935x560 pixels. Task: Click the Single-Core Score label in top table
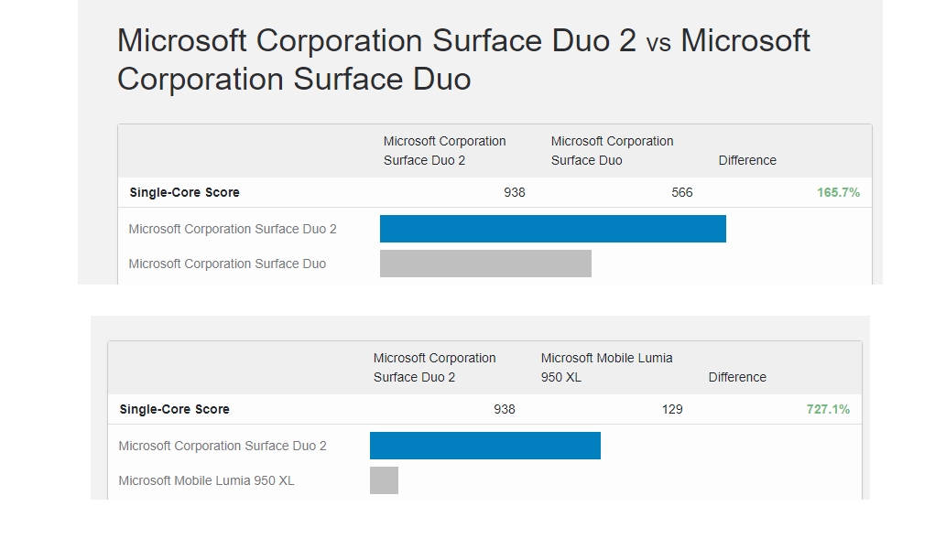[184, 192]
